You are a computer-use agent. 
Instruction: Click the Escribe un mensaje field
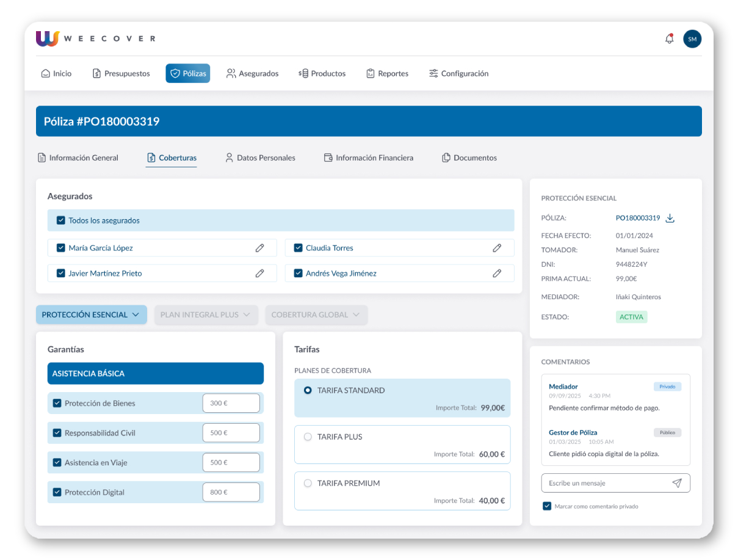tap(604, 483)
